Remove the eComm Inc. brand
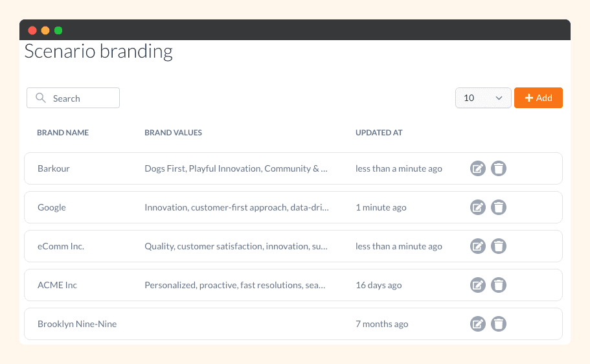590x364 pixels. pyautogui.click(x=498, y=246)
